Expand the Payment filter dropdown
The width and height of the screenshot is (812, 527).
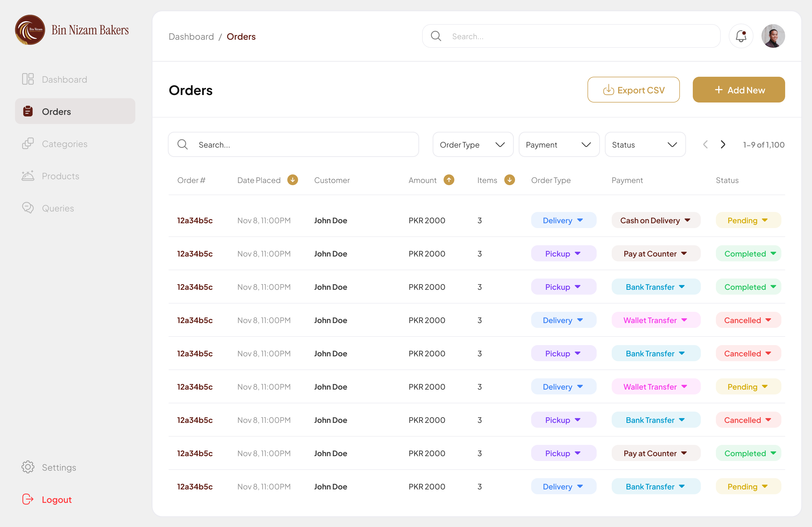coord(559,145)
